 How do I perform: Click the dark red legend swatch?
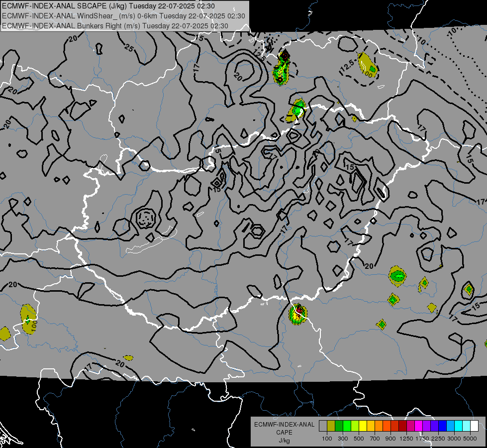[402, 426]
